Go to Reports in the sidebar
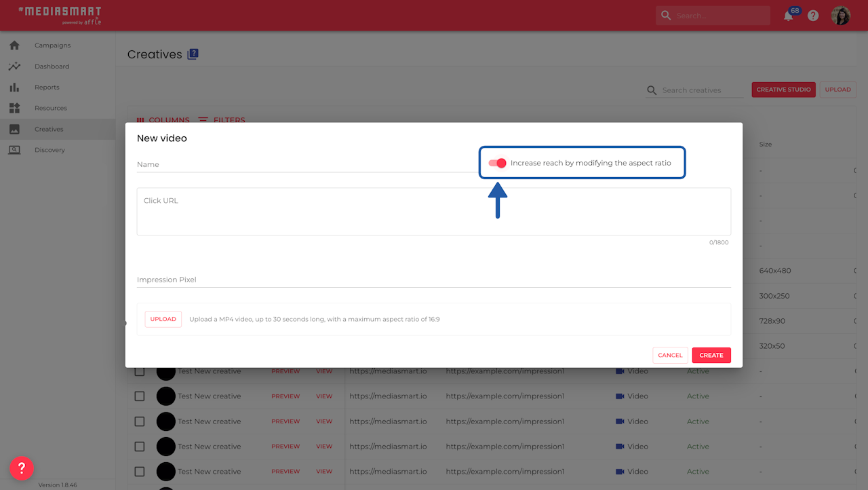This screenshot has height=490, width=868. 47,88
